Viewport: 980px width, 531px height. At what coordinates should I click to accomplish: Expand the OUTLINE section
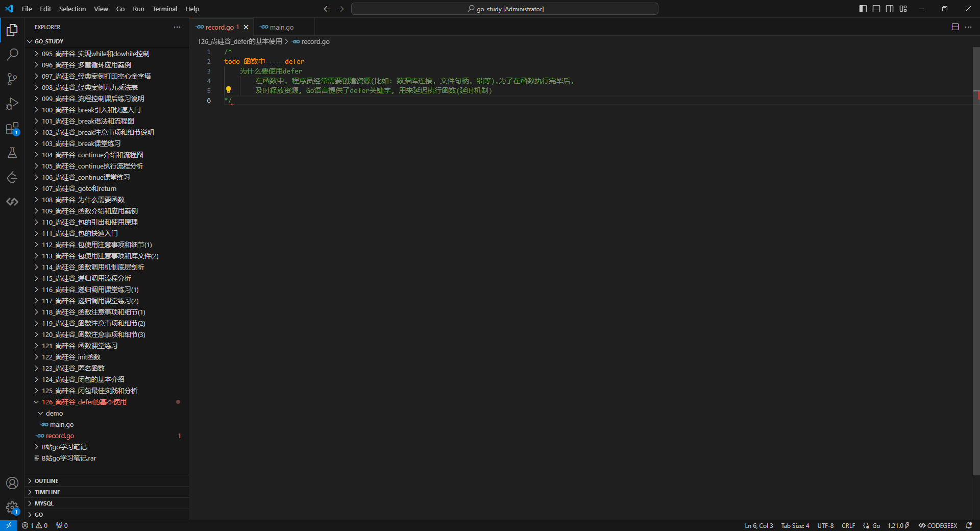point(107,481)
